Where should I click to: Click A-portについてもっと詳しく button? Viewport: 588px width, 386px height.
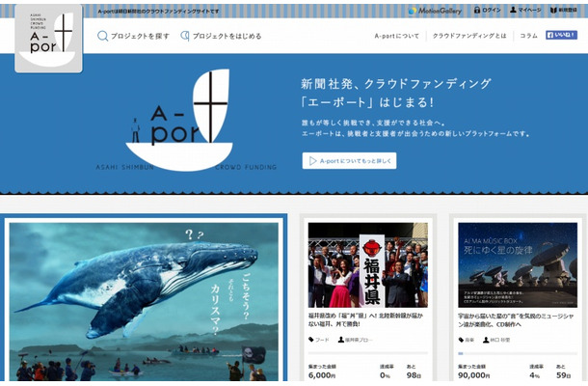(349, 161)
